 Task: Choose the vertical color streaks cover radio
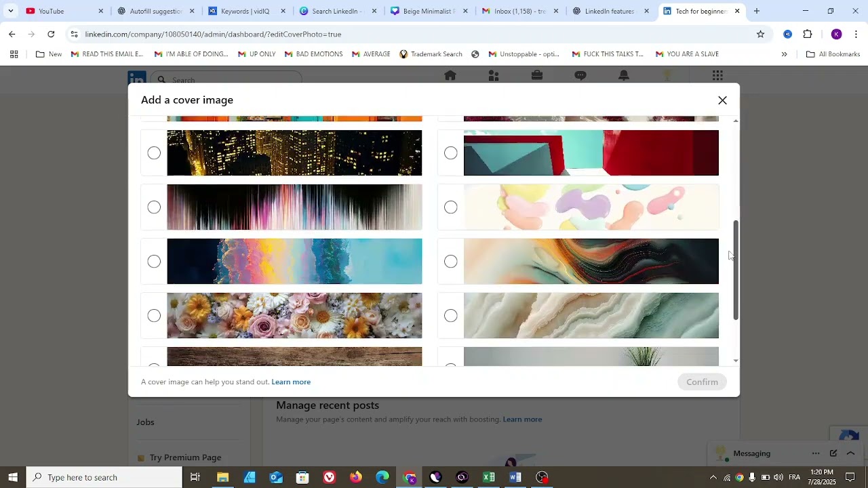154,207
